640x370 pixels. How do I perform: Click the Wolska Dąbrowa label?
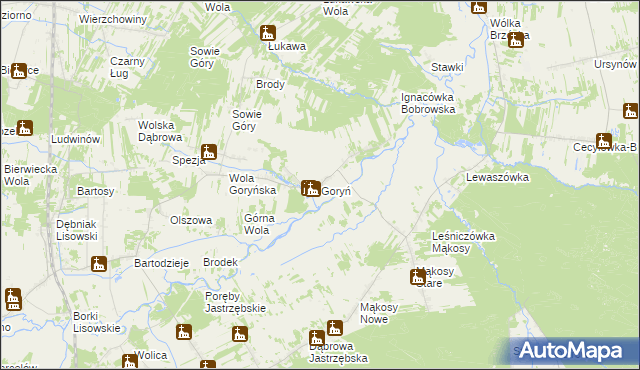point(160,131)
